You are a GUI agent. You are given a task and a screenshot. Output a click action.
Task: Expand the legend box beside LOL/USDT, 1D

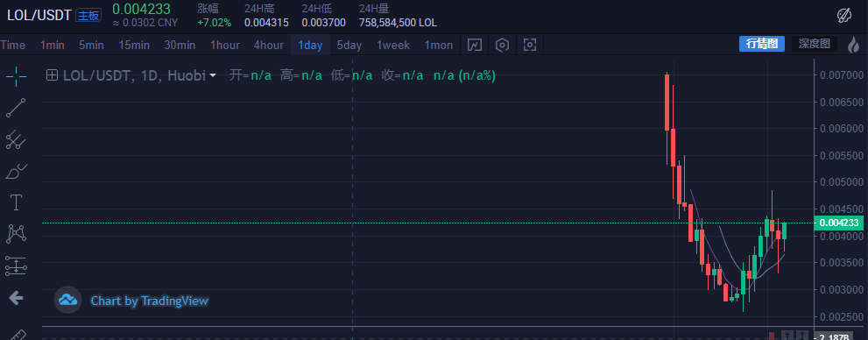coord(52,75)
